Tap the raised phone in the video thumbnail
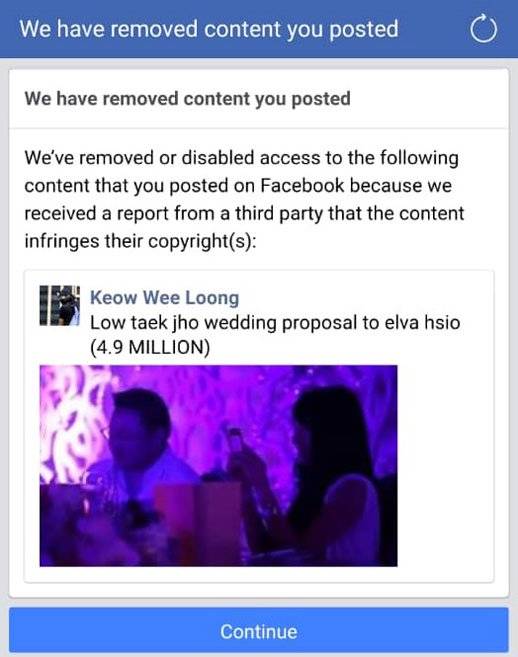The height and width of the screenshot is (657, 518). 236,444
